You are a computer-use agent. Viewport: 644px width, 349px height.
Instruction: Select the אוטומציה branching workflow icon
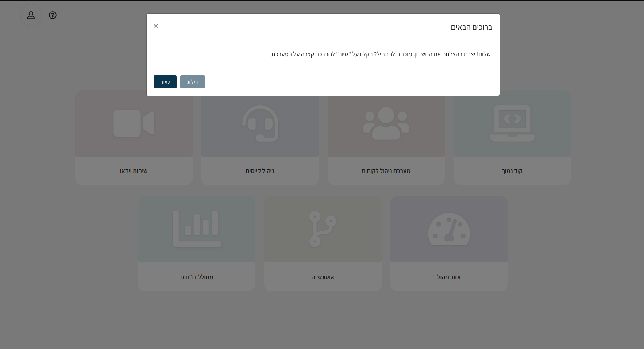click(x=323, y=229)
